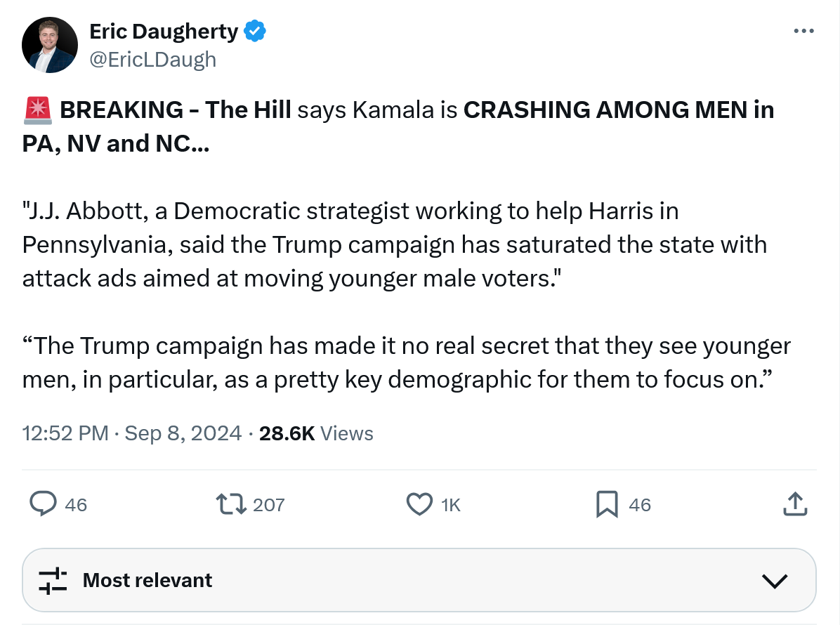Click the 46 count beside the bookmark
840x625 pixels.
point(640,504)
